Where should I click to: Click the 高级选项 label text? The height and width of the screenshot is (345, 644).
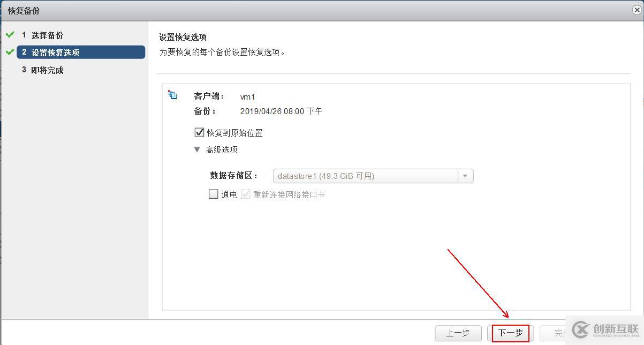(x=222, y=150)
